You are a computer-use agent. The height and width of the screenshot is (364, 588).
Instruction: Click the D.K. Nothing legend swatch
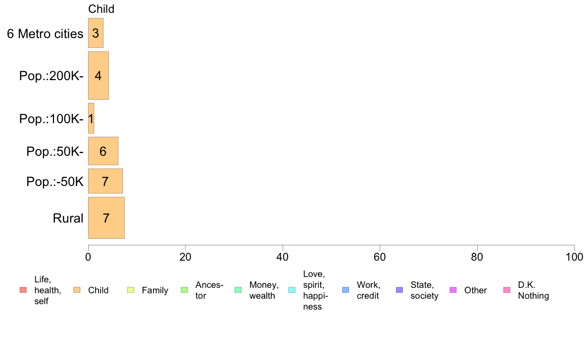(x=507, y=290)
